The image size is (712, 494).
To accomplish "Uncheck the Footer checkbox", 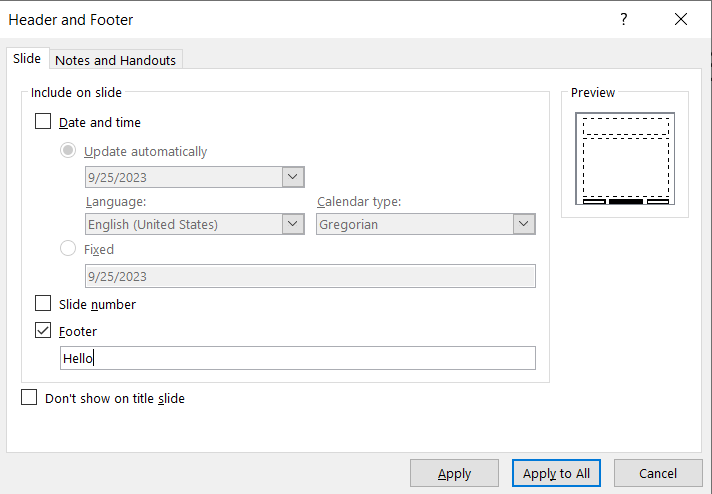I will pos(43,331).
